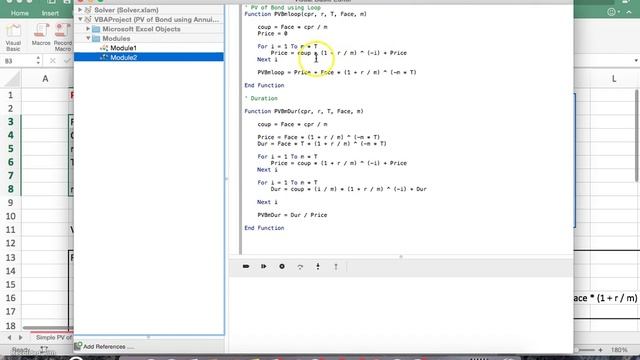The height and width of the screenshot is (360, 640).
Task: Open the Macros ribbon button
Action: pos(41,35)
